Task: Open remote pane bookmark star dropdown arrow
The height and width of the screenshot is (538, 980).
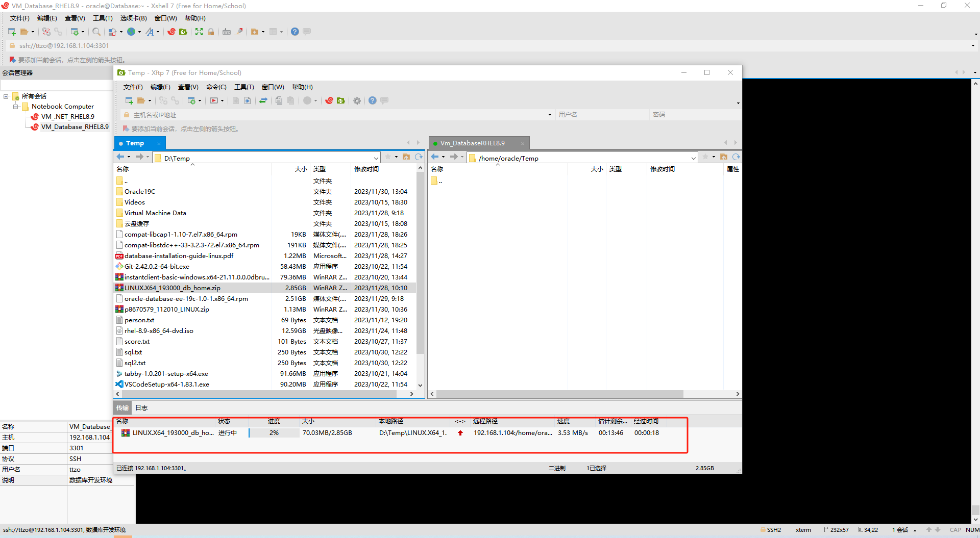Action: tap(714, 157)
